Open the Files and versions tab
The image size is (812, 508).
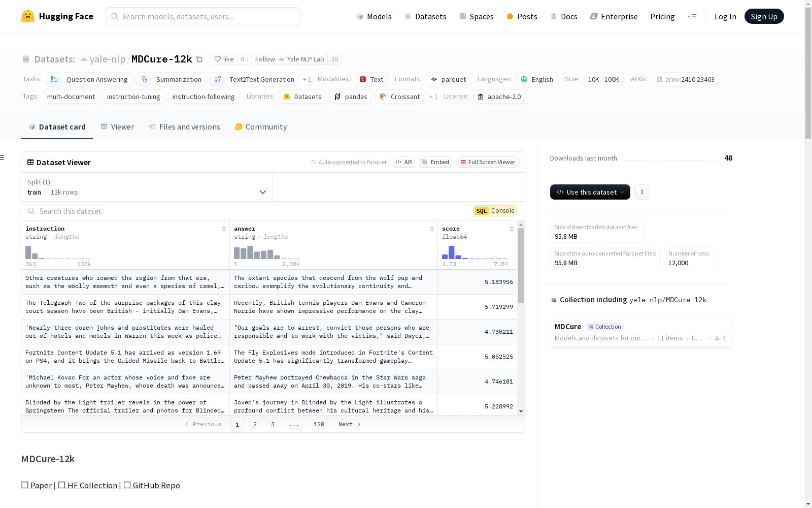(x=184, y=127)
